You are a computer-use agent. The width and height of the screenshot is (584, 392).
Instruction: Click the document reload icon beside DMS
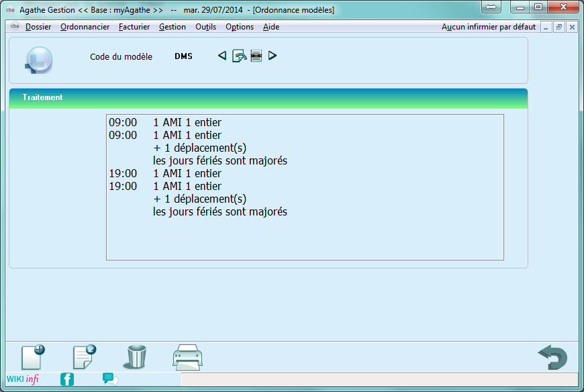click(x=239, y=56)
